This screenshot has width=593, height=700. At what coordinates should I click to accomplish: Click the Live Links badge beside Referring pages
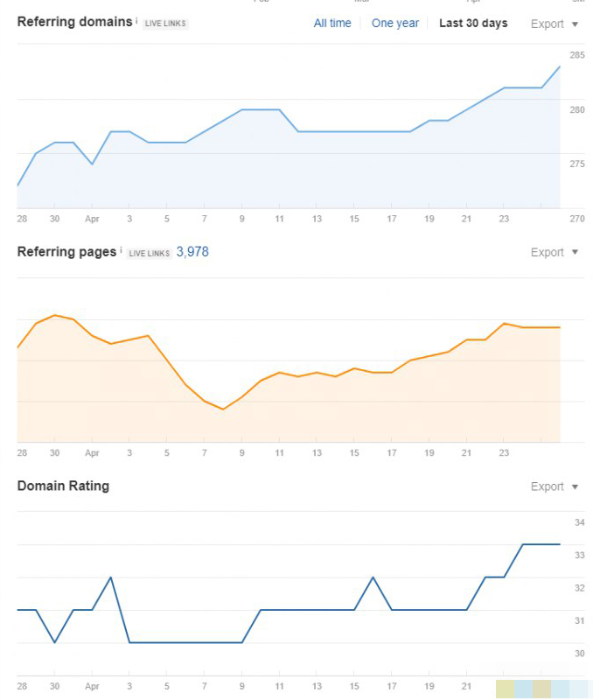[150, 253]
